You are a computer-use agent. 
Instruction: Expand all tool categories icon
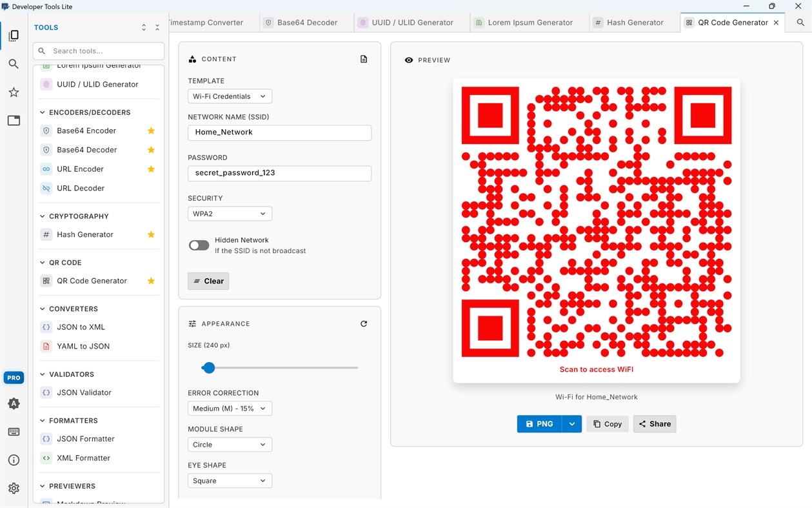coord(144,28)
